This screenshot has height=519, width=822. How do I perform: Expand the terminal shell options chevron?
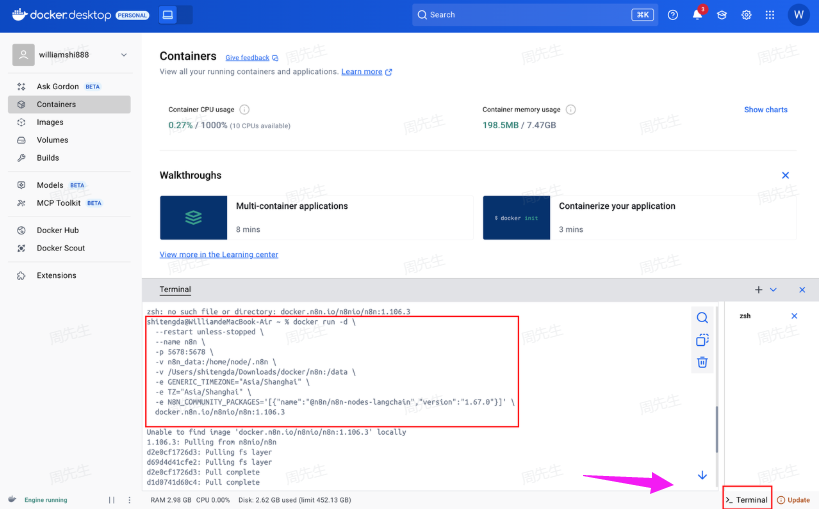pyautogui.click(x=773, y=290)
